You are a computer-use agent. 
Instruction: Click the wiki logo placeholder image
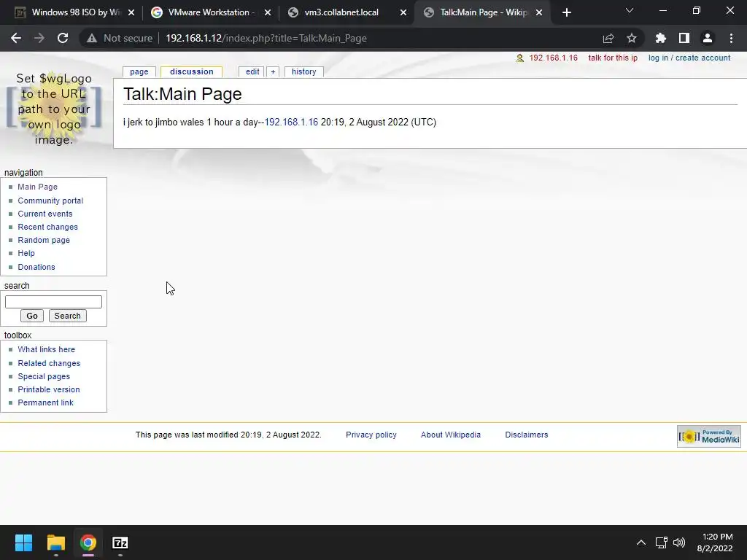click(54, 109)
